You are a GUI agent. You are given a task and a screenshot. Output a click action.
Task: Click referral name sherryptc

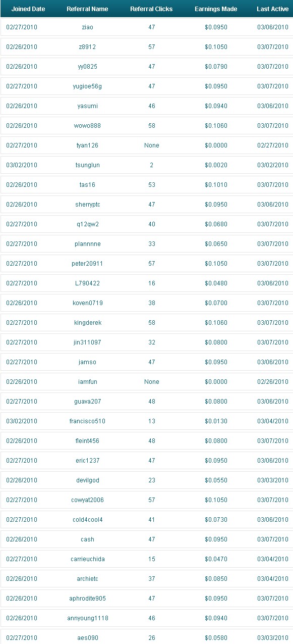click(87, 205)
